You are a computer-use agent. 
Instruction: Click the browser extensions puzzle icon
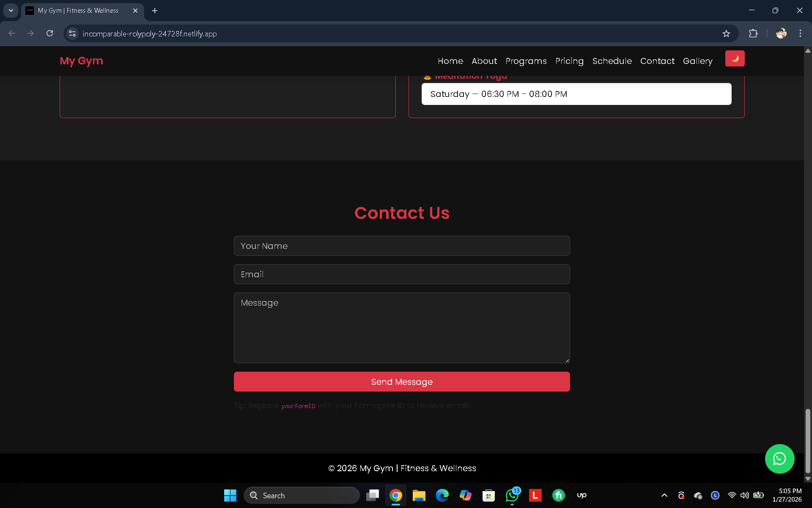(x=754, y=33)
